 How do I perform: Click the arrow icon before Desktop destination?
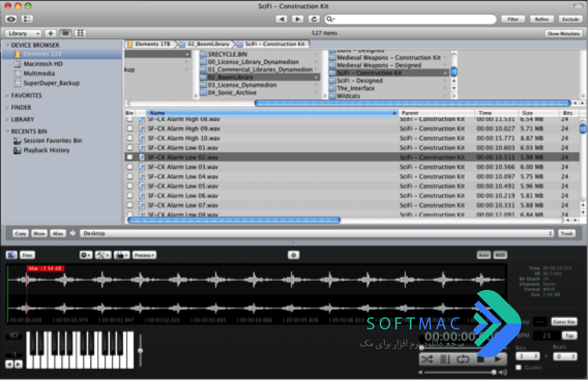tap(72, 234)
